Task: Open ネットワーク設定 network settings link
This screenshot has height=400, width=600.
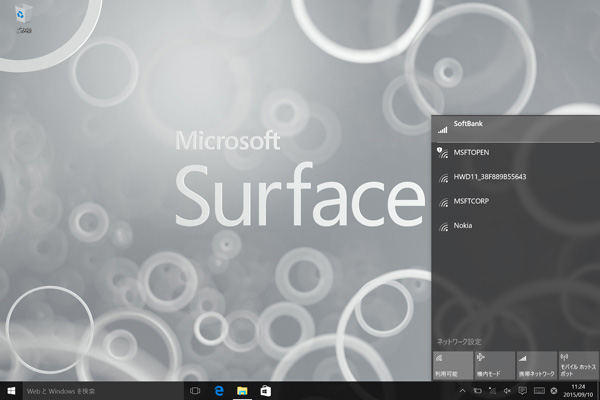Action: (459, 341)
